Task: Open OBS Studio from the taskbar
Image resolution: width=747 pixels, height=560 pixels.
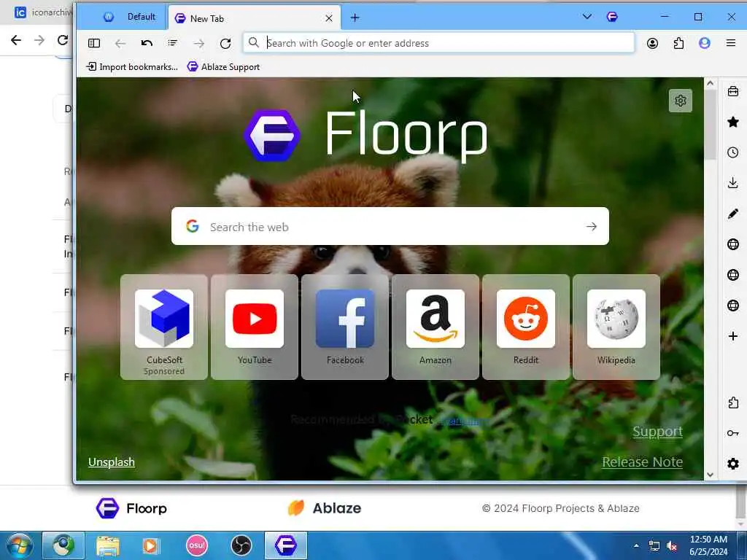Action: 241,545
